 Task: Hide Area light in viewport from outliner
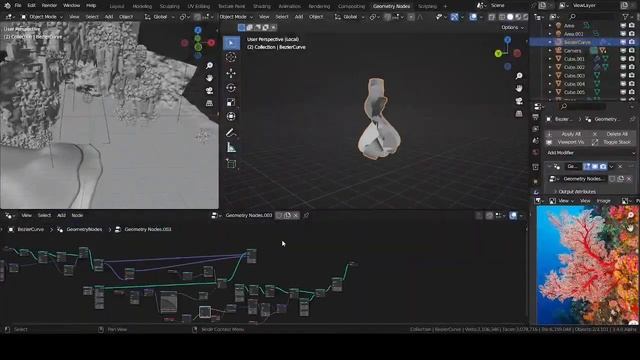pyautogui.click(x=623, y=25)
